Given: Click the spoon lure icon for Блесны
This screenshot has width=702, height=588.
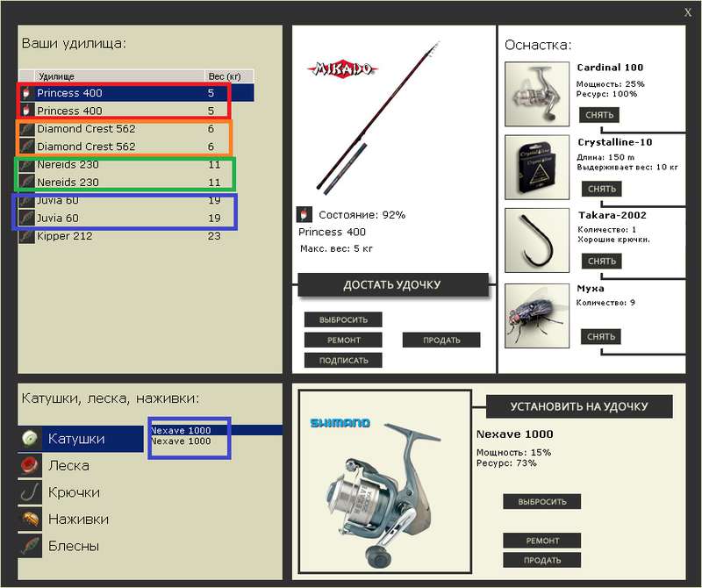Looking at the screenshot, I should 30,546.
